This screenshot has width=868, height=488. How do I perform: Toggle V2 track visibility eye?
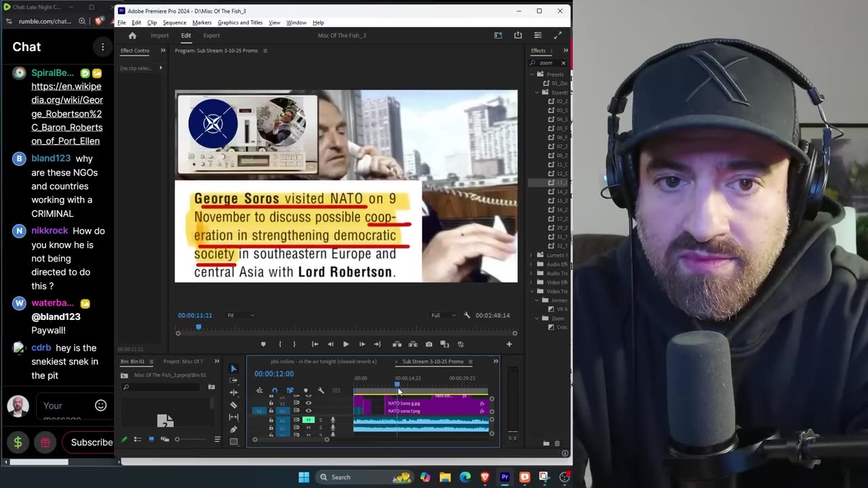[x=309, y=403]
